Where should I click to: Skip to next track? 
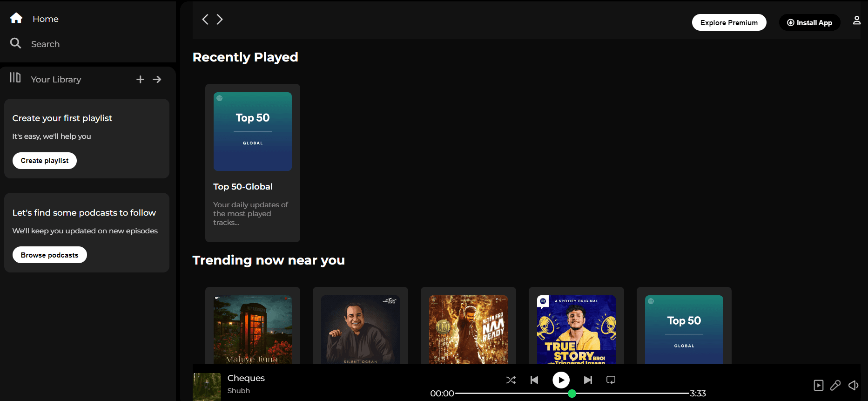click(x=588, y=380)
